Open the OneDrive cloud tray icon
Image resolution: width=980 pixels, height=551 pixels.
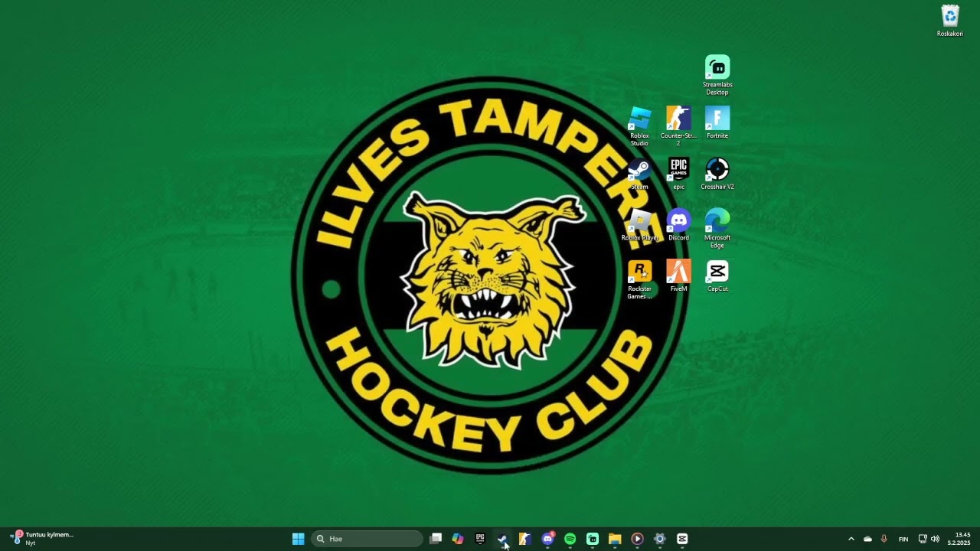click(x=867, y=539)
